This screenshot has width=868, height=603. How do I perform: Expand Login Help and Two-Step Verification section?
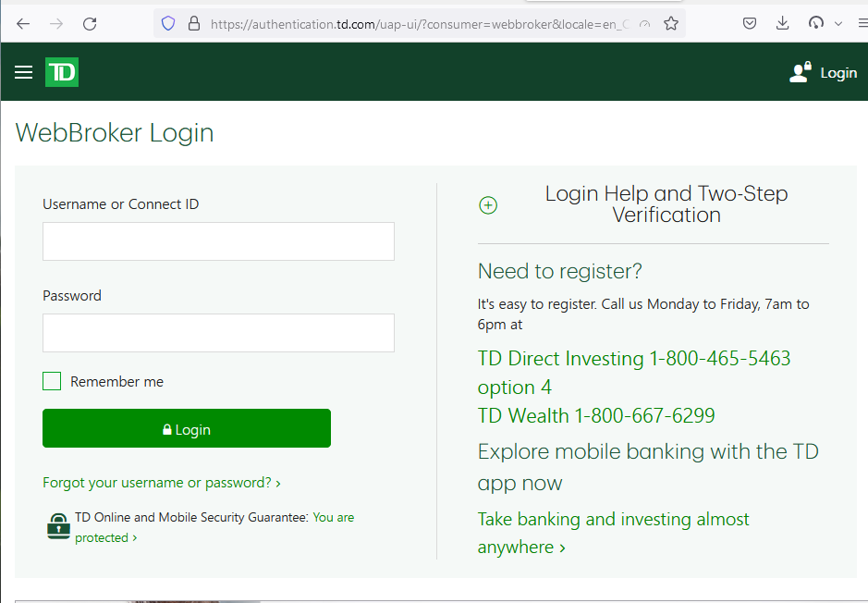(488, 205)
